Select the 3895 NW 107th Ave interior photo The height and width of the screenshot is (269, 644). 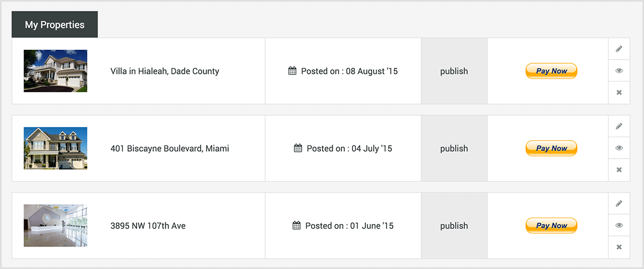[x=55, y=226]
